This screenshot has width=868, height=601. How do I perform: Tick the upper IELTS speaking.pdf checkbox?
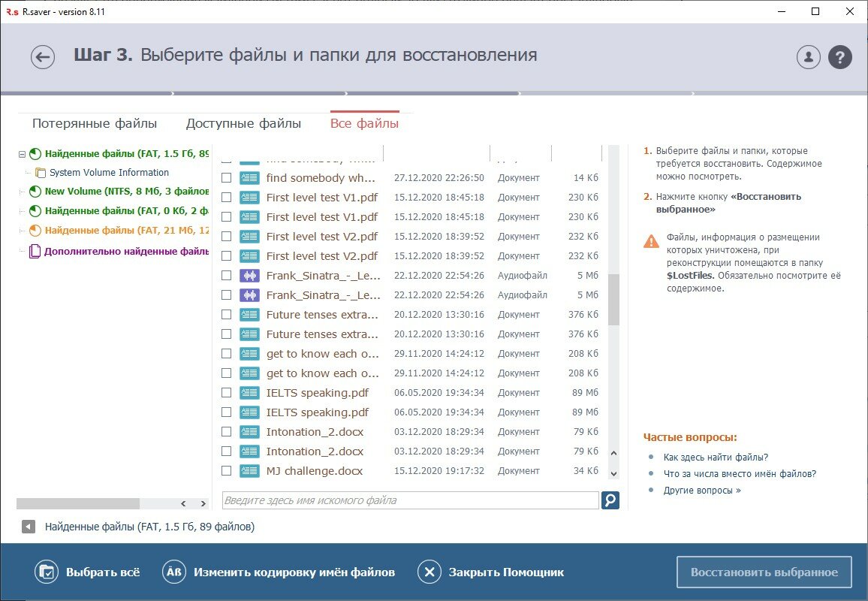227,393
